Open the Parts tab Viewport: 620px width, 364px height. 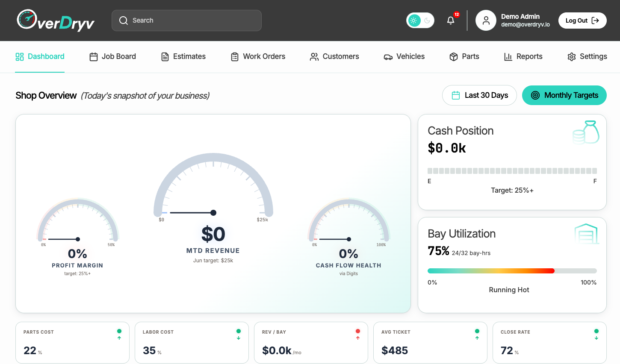464,56
